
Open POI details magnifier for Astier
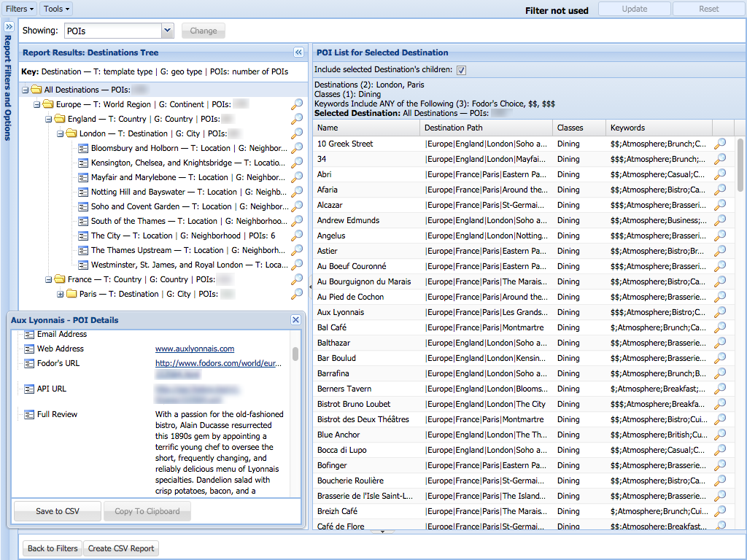click(x=720, y=251)
